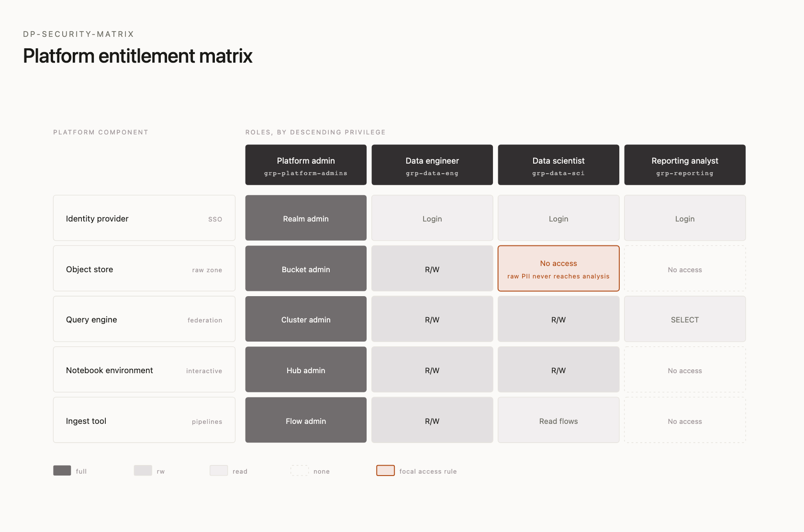Image resolution: width=804 pixels, height=532 pixels.
Task: Select the Object store component row
Action: (144, 268)
